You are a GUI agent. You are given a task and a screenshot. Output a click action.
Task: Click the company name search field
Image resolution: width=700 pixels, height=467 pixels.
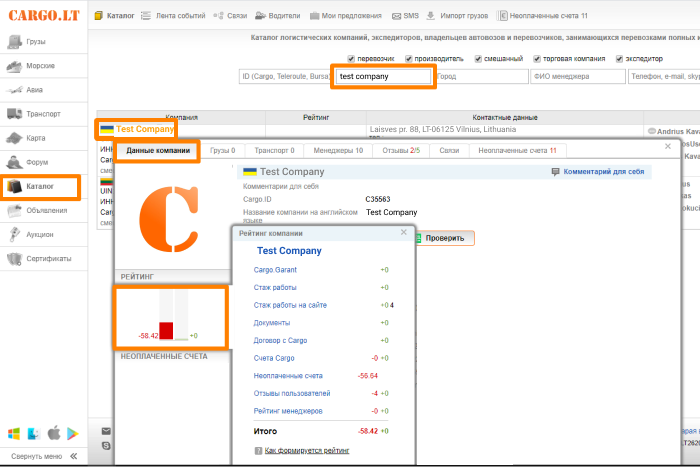pos(383,76)
